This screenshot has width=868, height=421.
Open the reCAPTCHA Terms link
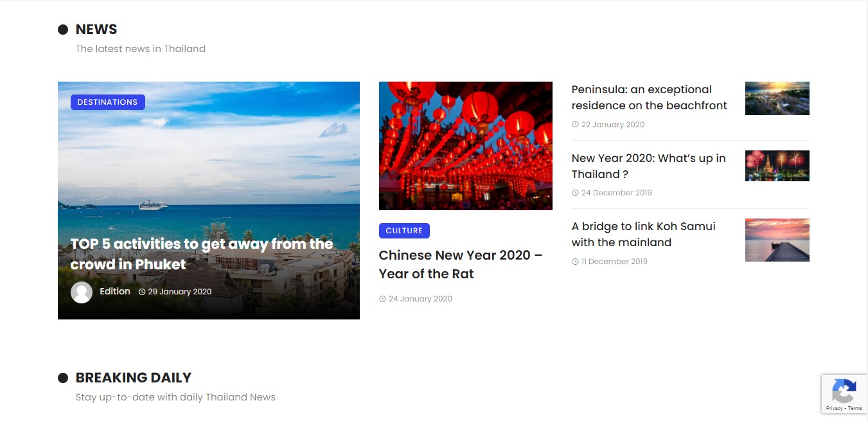(x=855, y=408)
